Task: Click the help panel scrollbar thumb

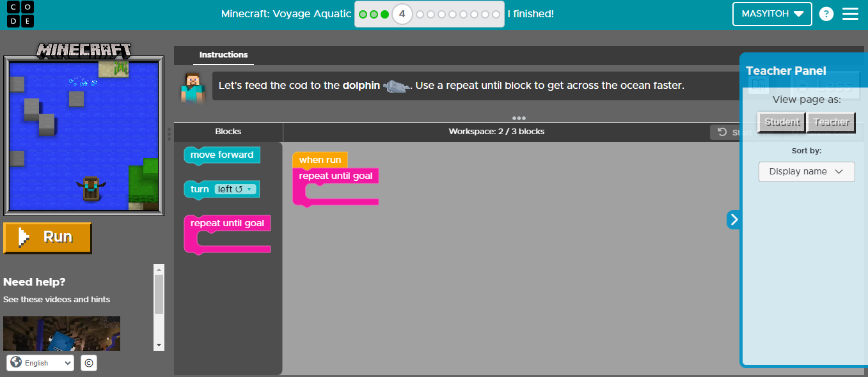Action: point(159,294)
